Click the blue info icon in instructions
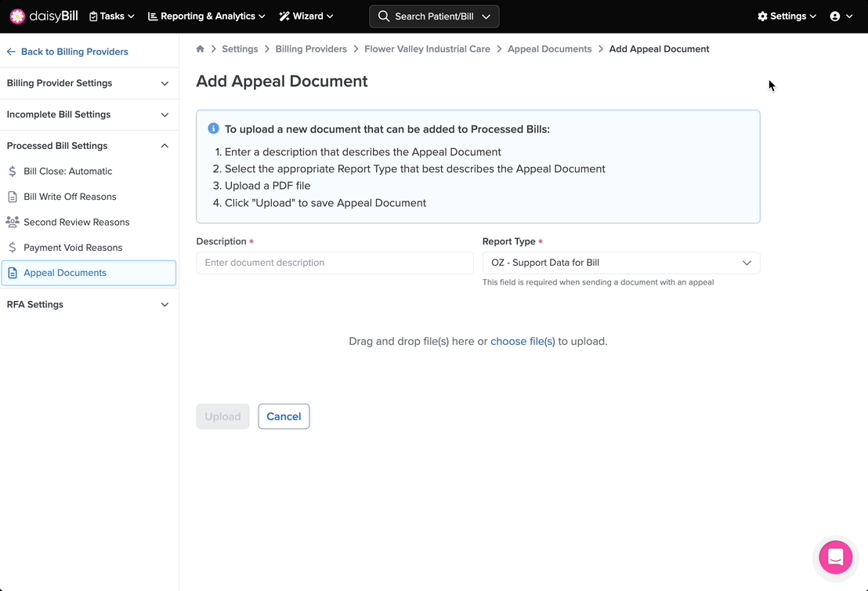This screenshot has width=868, height=591. [213, 129]
